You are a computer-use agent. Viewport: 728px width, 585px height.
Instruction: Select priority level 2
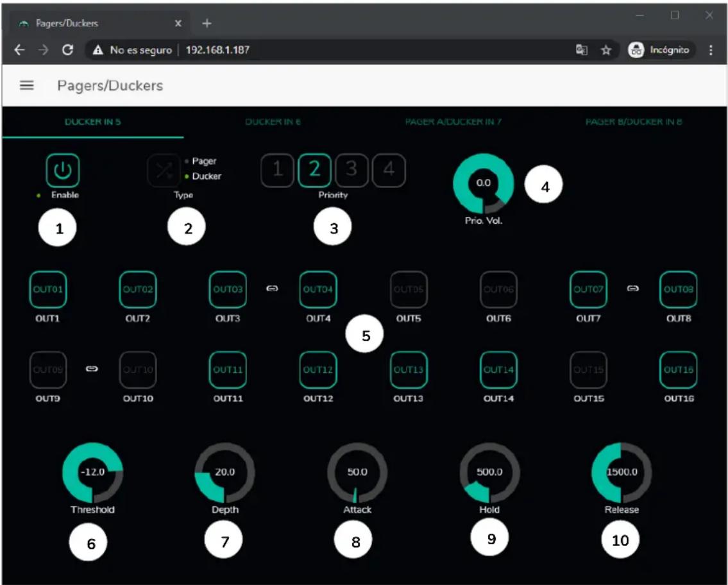[314, 171]
